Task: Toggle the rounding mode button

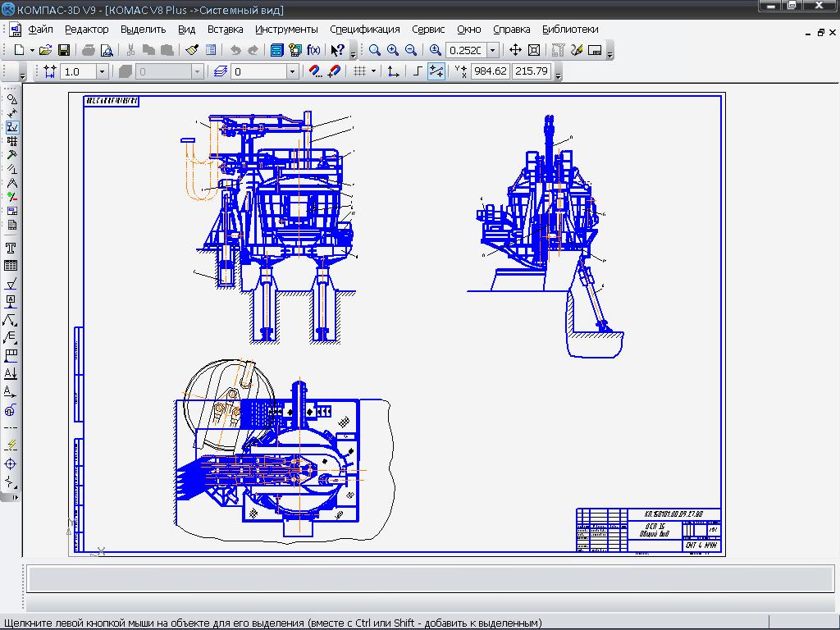Action: click(436, 71)
